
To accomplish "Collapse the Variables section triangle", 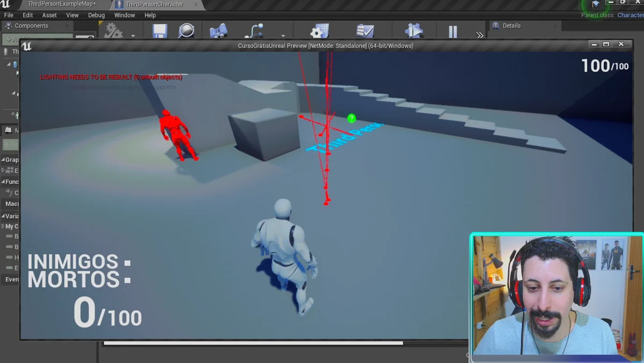I will (3, 216).
